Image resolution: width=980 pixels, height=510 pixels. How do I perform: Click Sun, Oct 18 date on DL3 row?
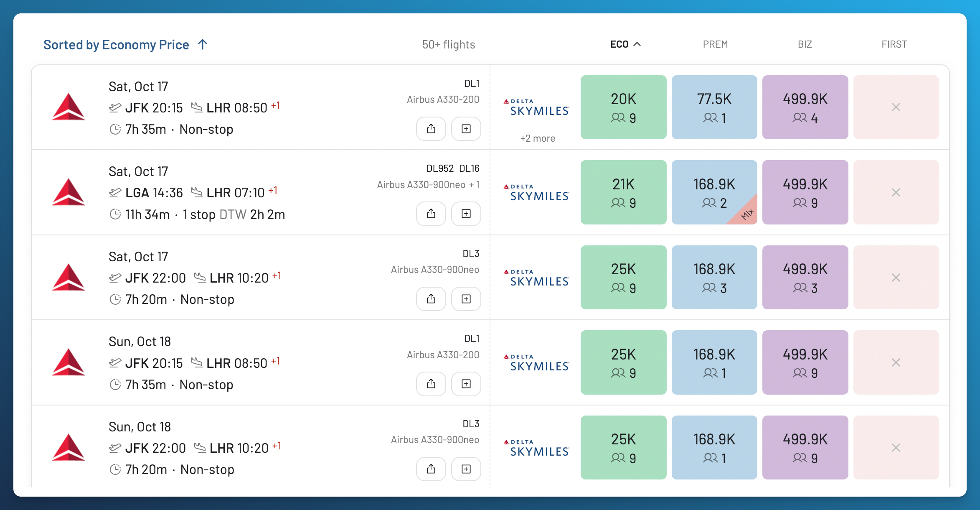pos(140,427)
